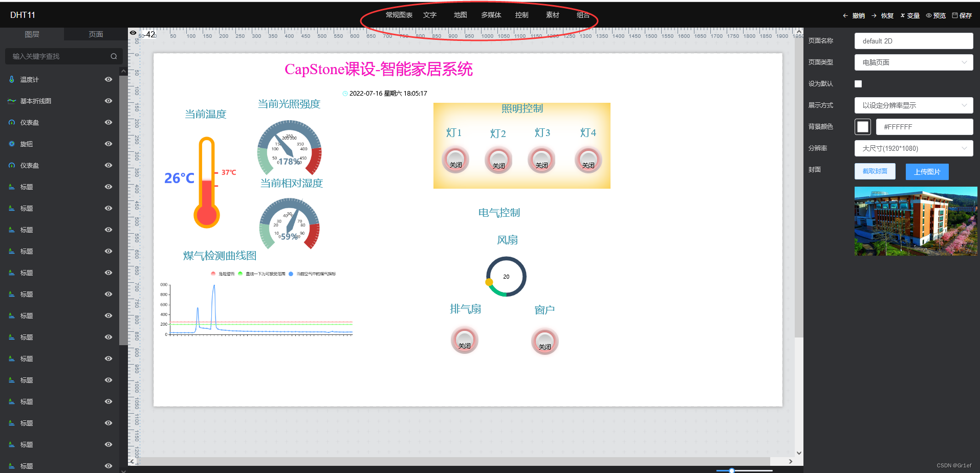
Task: Open the 背景颜色 background color swatch
Action: pos(862,126)
